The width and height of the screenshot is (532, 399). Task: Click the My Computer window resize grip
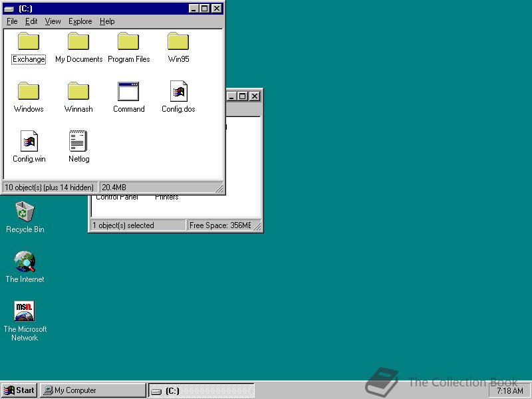click(x=257, y=226)
